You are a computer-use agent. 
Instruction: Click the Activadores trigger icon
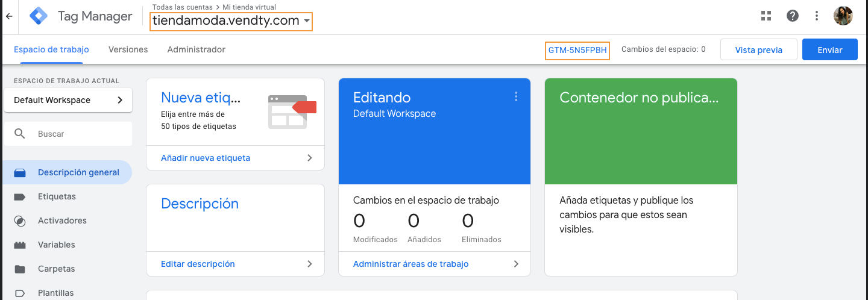click(20, 221)
